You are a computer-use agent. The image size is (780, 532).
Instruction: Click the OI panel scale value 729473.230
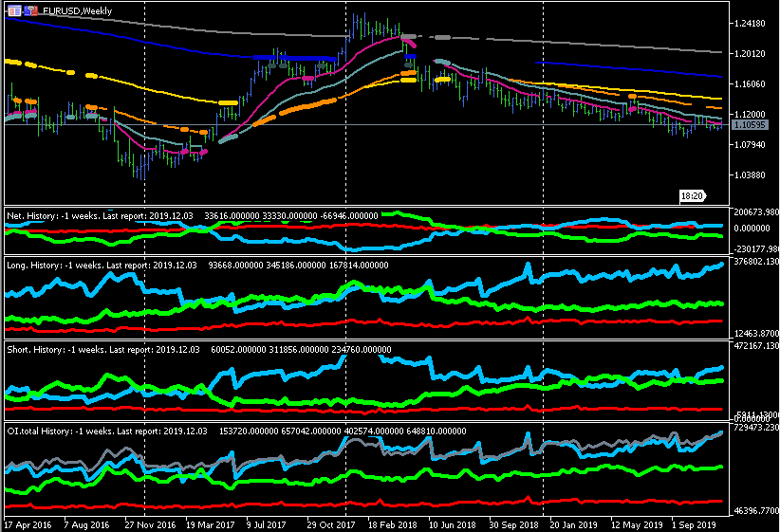pyautogui.click(x=755, y=427)
